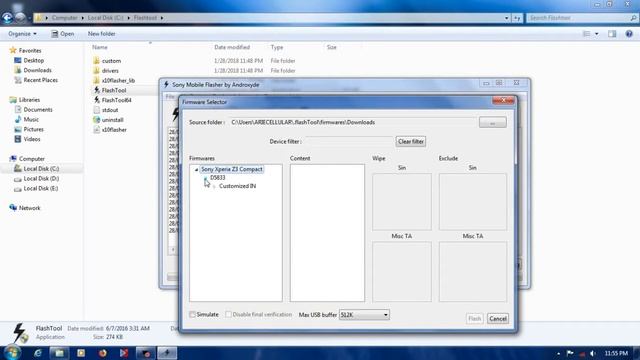The height and width of the screenshot is (360, 640).
Task: Open Videos library
Action: click(x=32, y=139)
